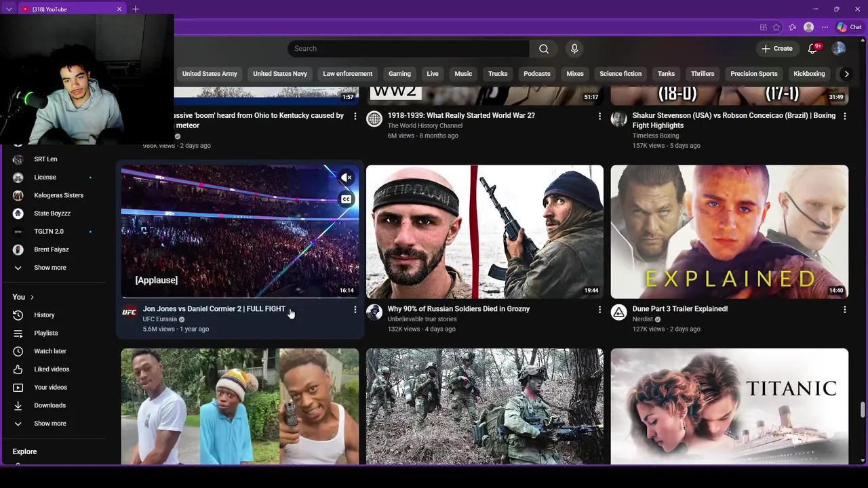Open the Why 90% of Russian Soldiers Died title
Screen dimensions: 868x488
(x=458, y=309)
